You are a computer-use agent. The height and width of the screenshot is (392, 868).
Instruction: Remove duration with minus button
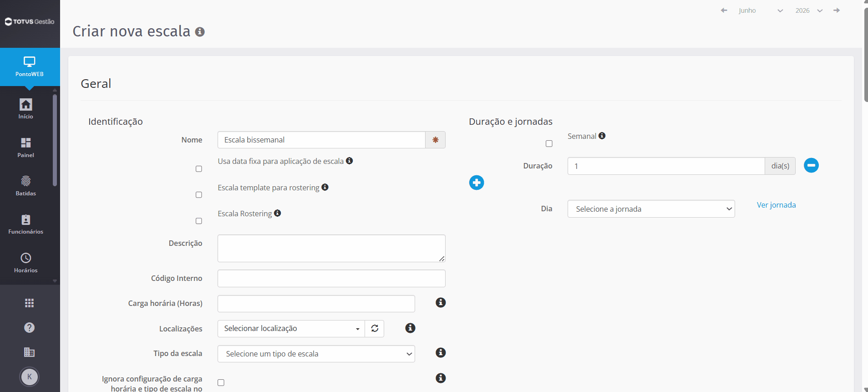pyautogui.click(x=811, y=165)
